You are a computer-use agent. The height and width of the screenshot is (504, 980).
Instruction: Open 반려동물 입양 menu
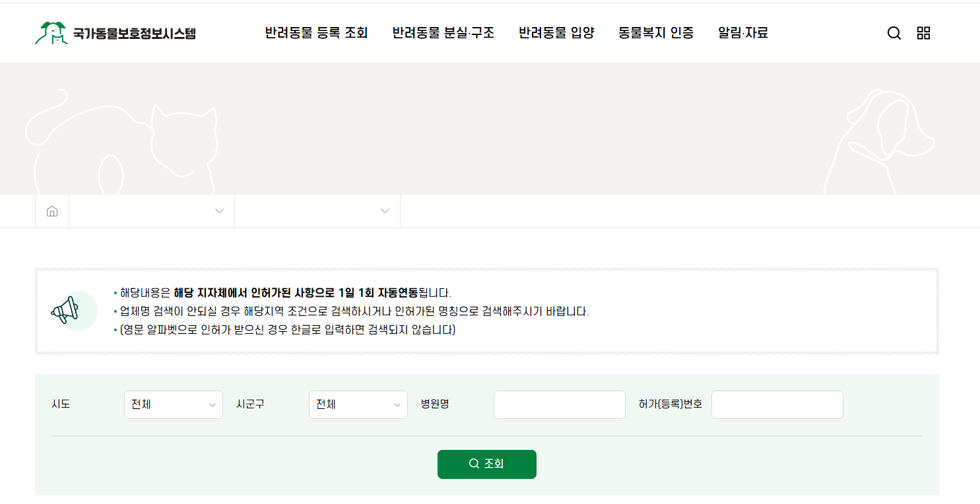(556, 33)
